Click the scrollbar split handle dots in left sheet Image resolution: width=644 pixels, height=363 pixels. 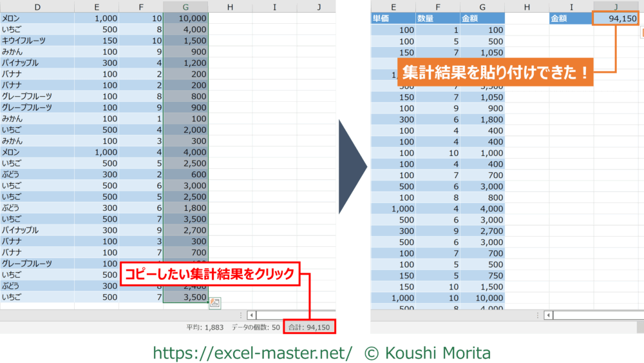241,315
